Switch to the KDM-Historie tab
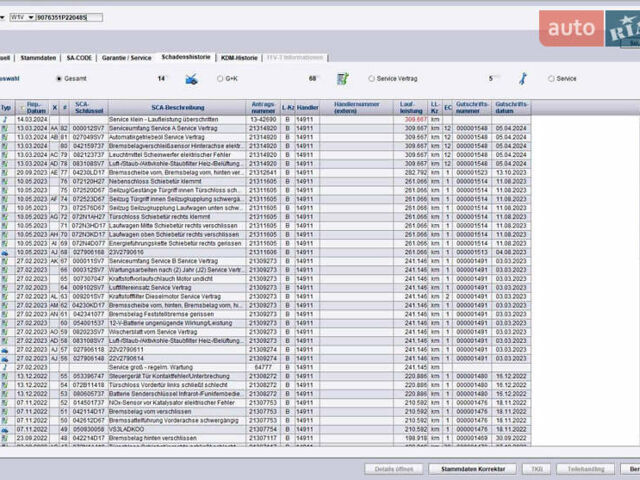Viewport: 640px width, 480px height. tap(239, 59)
